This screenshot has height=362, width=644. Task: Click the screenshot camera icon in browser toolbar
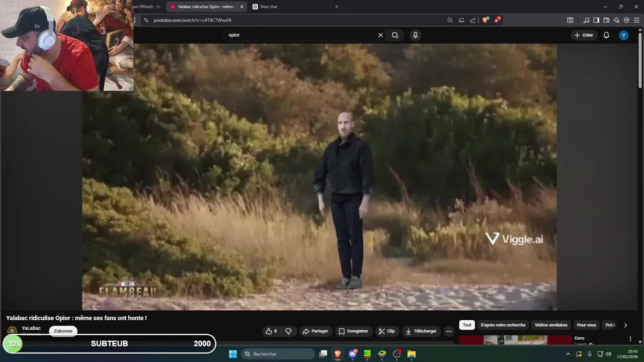click(570, 20)
